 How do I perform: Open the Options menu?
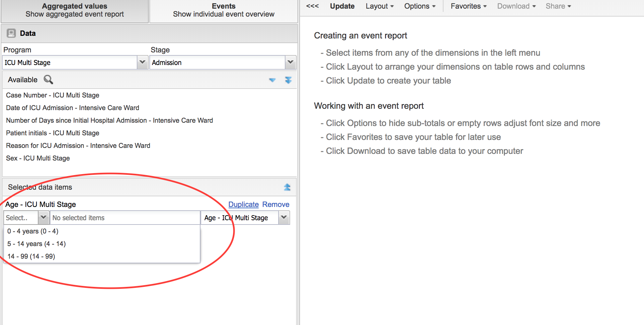click(420, 6)
